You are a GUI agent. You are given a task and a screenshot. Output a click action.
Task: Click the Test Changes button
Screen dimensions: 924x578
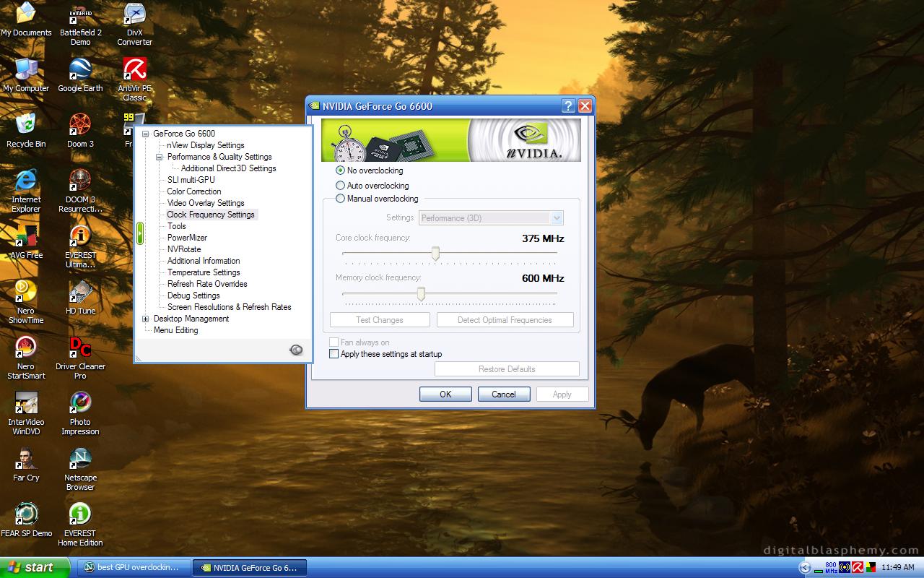[380, 320]
